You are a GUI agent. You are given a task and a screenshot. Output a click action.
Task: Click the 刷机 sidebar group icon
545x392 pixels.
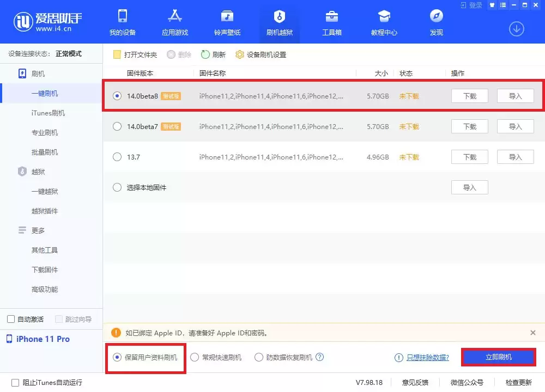22,73
